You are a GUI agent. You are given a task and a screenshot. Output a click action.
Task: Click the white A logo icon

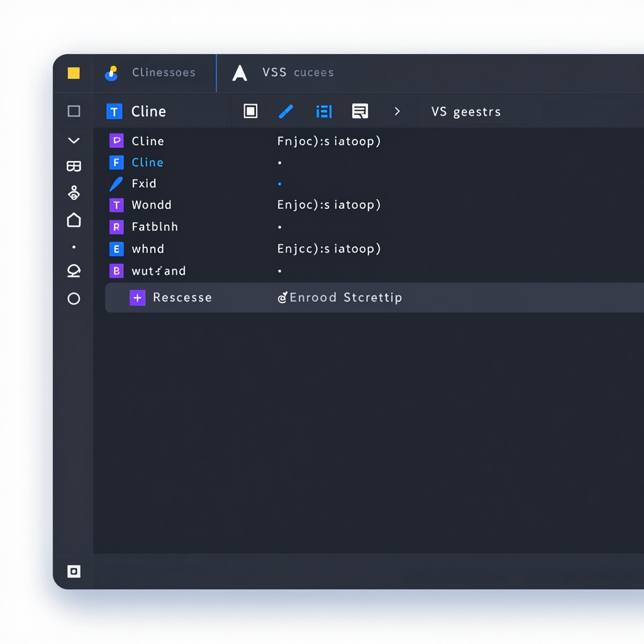240,73
